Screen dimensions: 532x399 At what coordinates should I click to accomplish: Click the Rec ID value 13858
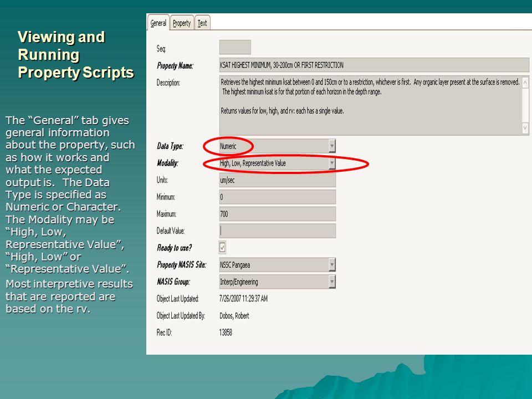[x=226, y=332]
